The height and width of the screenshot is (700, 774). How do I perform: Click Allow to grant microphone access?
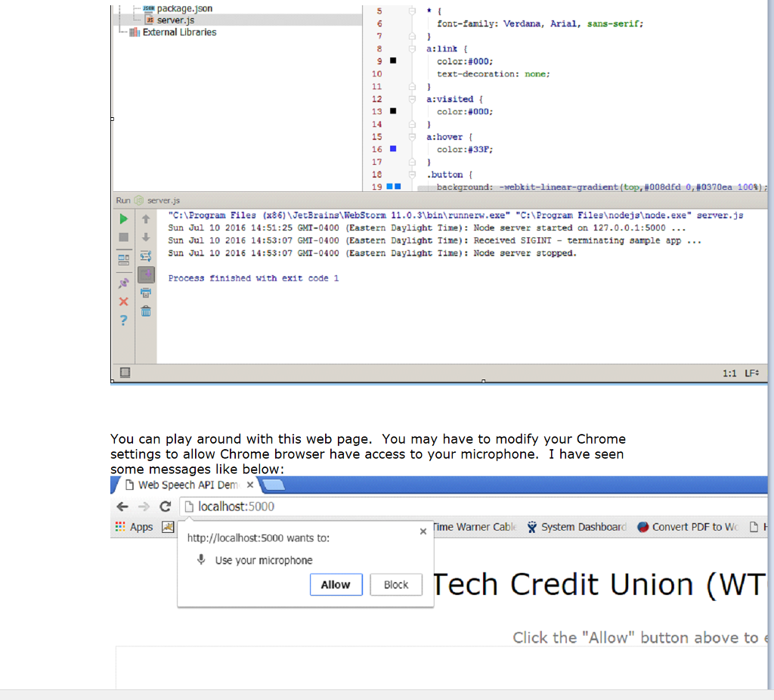(x=336, y=584)
